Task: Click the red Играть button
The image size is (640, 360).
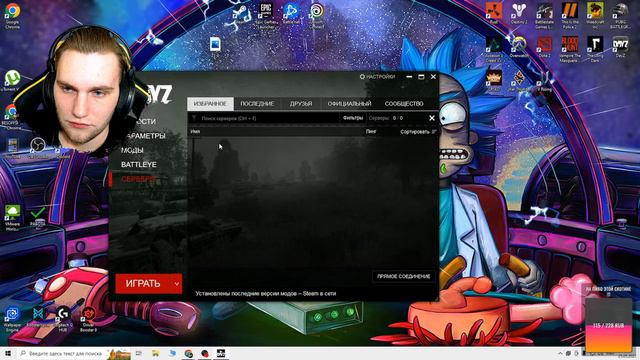Action: pyautogui.click(x=143, y=283)
